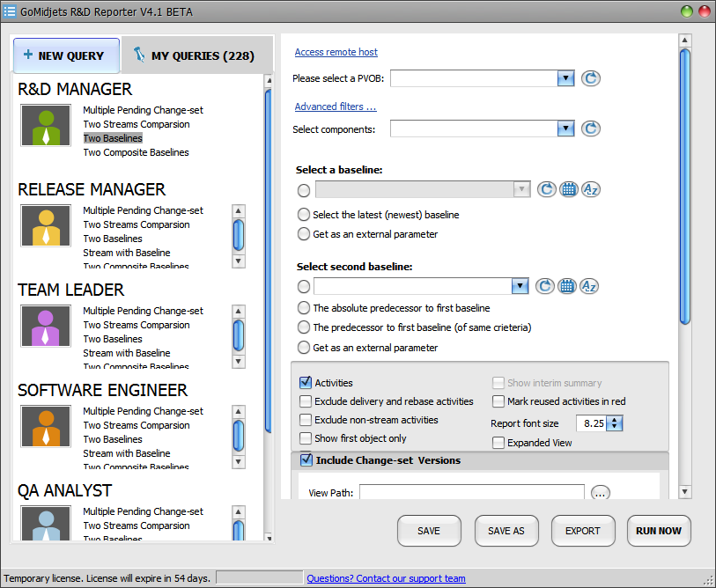The height and width of the screenshot is (588, 716).
Task: Click calendar icon in Select a baseline row
Action: (x=568, y=189)
